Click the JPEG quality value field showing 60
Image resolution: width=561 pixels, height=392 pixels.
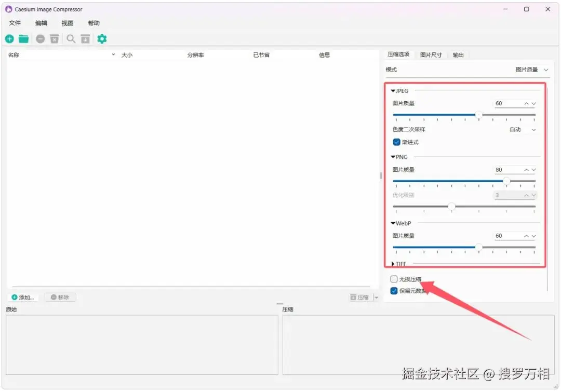(x=508, y=103)
